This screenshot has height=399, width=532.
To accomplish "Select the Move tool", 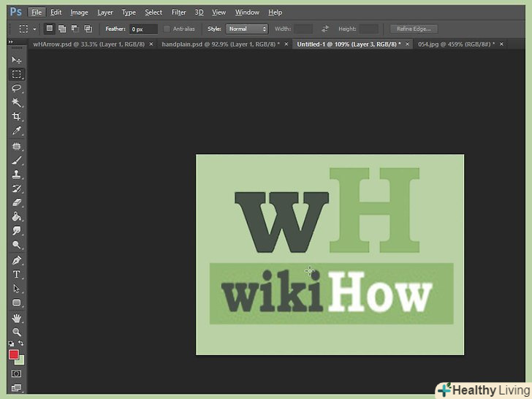I will [x=16, y=60].
